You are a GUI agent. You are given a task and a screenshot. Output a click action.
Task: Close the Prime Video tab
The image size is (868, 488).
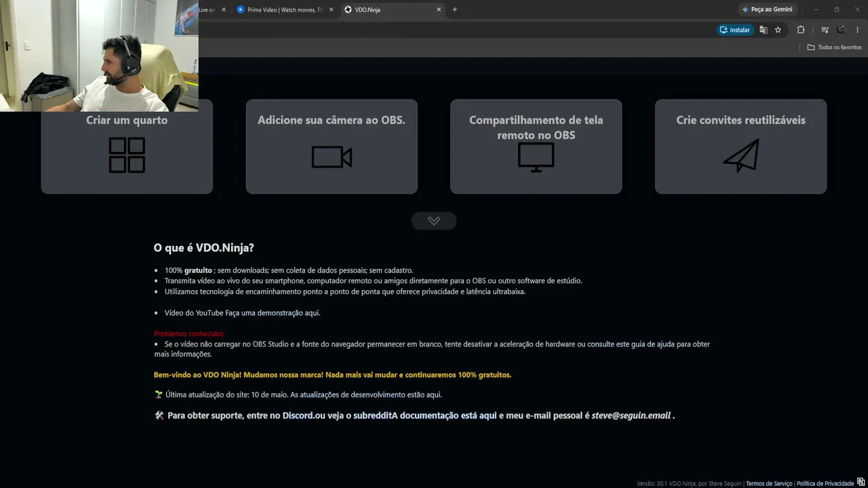coord(331,9)
